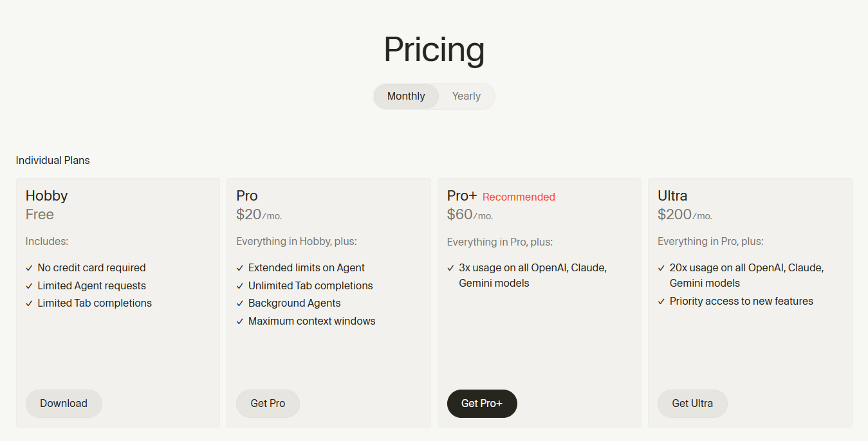Screen dimensions: 868x441
Task: Hit the Get Ultra button
Action: [692, 404]
